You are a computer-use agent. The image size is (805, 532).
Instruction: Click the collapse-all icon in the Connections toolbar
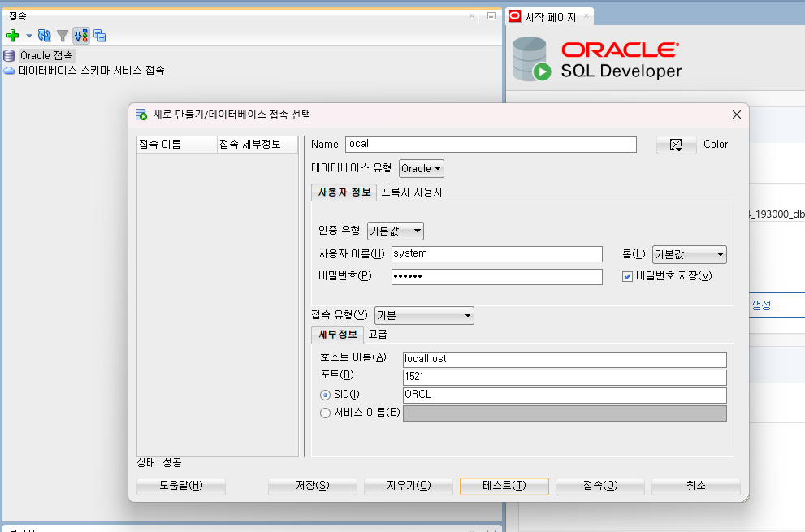tap(99, 35)
